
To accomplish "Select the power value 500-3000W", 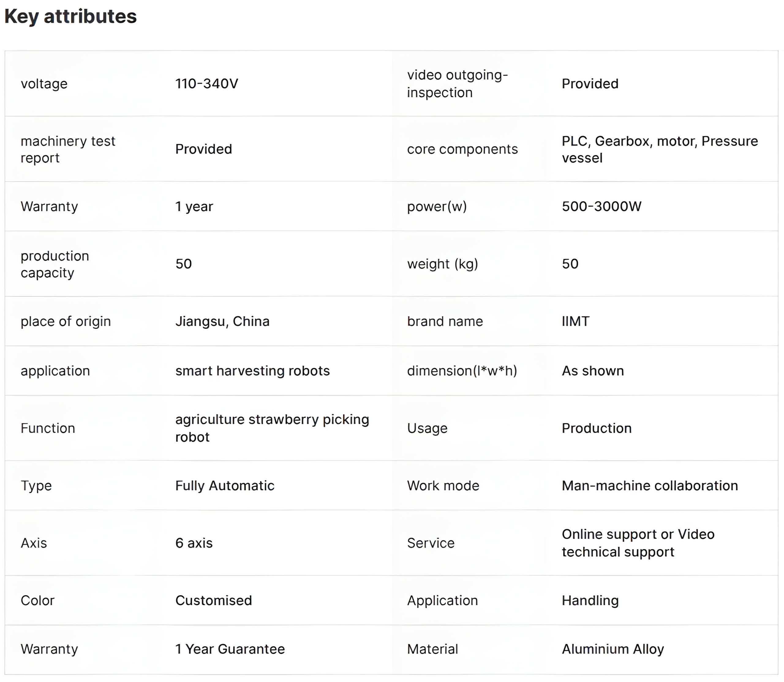I will pos(601,206).
